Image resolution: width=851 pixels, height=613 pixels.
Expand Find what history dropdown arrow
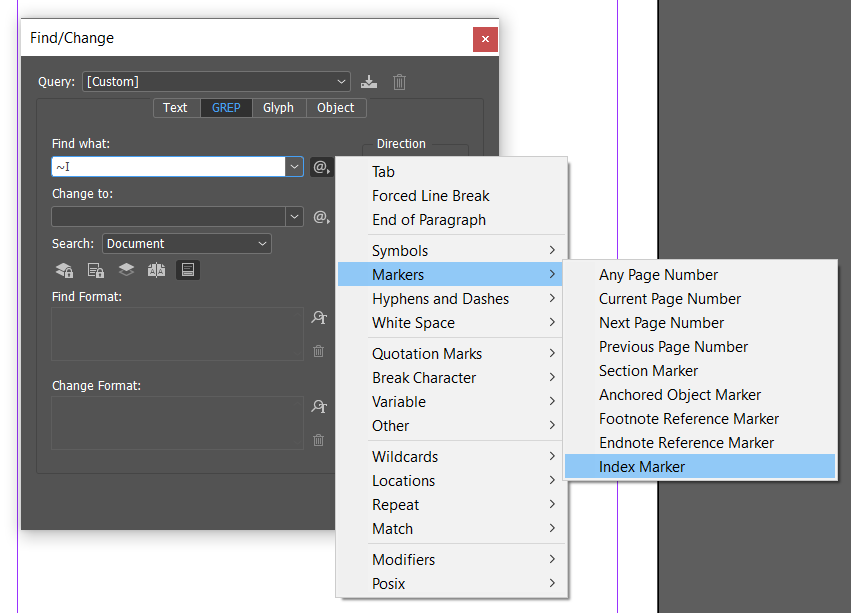click(294, 167)
